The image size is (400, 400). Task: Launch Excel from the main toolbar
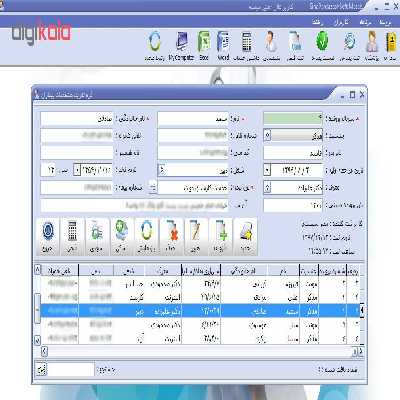pyautogui.click(x=203, y=42)
